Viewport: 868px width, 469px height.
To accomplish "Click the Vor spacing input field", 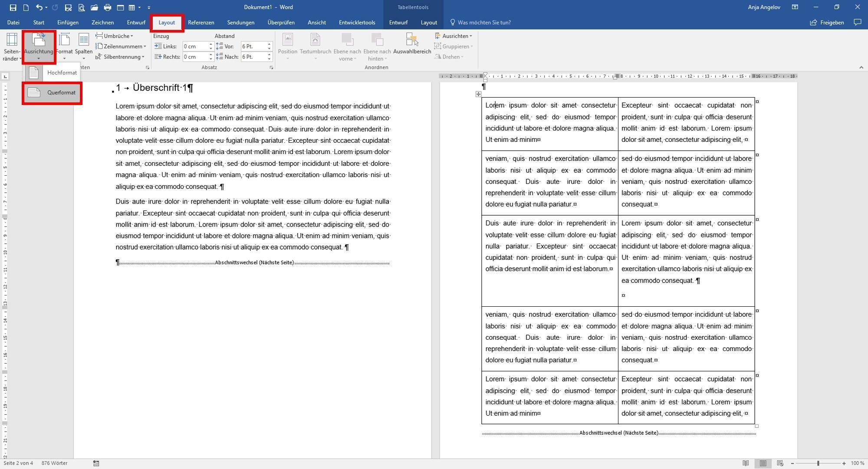I will coord(253,46).
